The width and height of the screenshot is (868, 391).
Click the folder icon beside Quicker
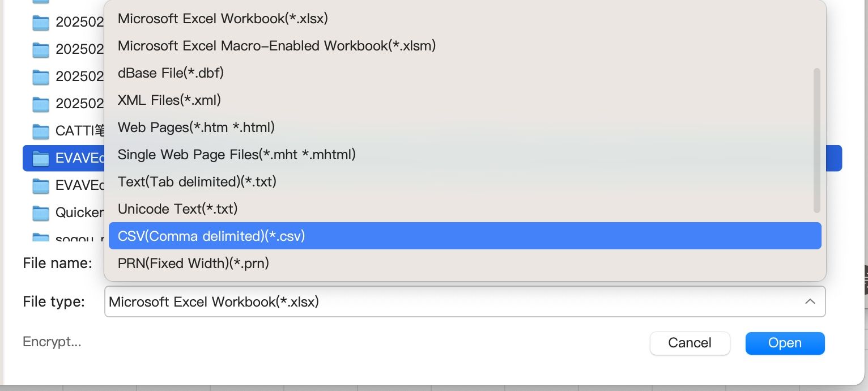pos(41,212)
